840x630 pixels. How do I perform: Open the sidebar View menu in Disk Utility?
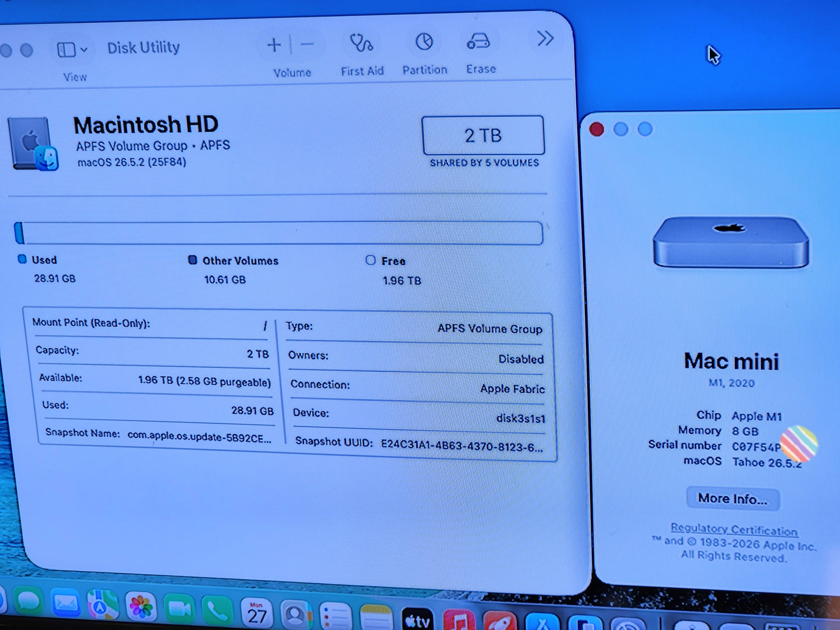point(72,50)
